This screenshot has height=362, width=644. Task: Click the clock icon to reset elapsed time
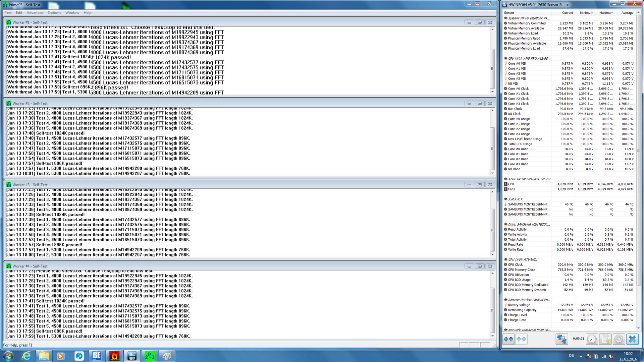(592, 339)
